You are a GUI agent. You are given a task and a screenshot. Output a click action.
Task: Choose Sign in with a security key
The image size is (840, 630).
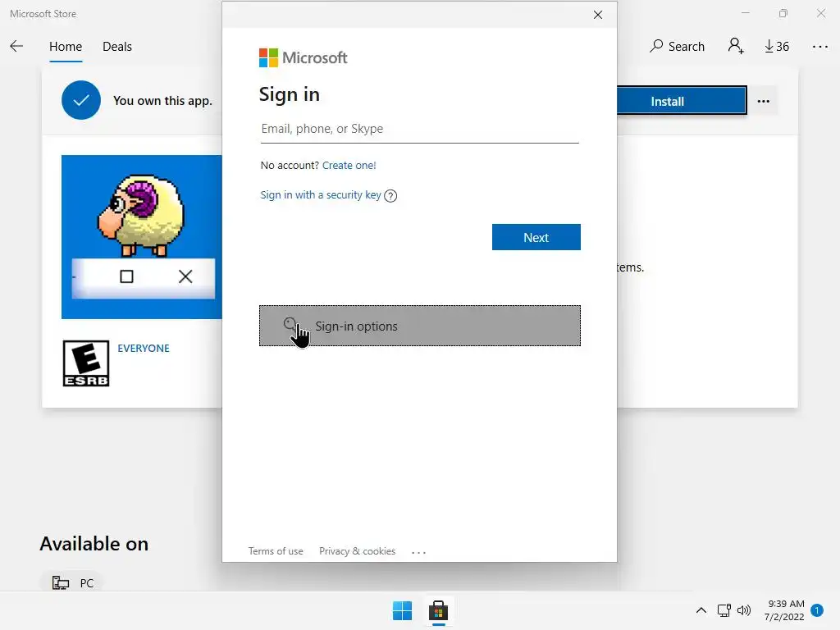321,195
